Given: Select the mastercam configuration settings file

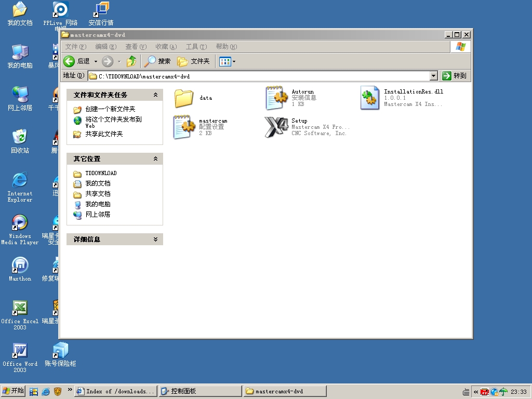Looking at the screenshot, I should coord(184,127).
